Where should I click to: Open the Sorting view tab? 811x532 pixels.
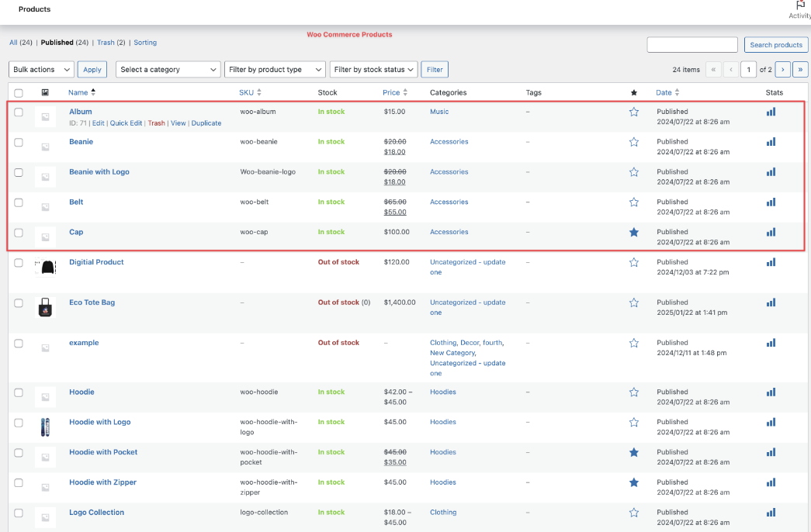pyautogui.click(x=145, y=43)
